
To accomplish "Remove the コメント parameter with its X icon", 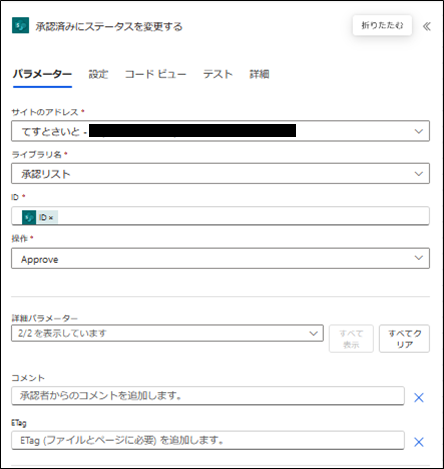I will point(419,397).
